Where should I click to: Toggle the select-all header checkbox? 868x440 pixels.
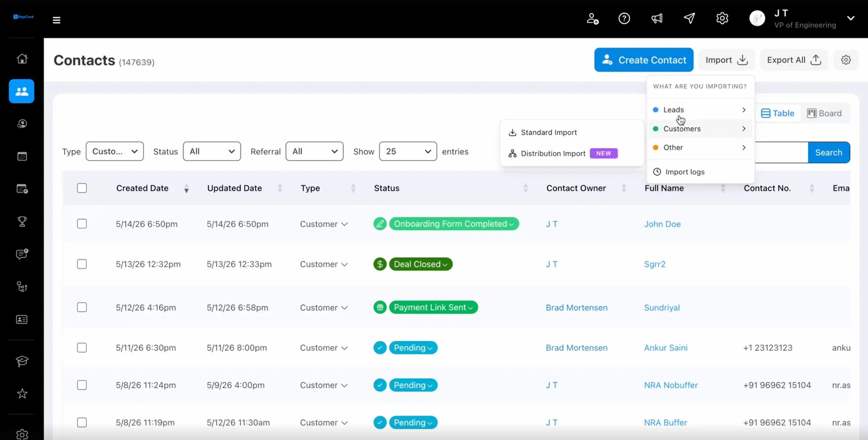pyautogui.click(x=82, y=188)
